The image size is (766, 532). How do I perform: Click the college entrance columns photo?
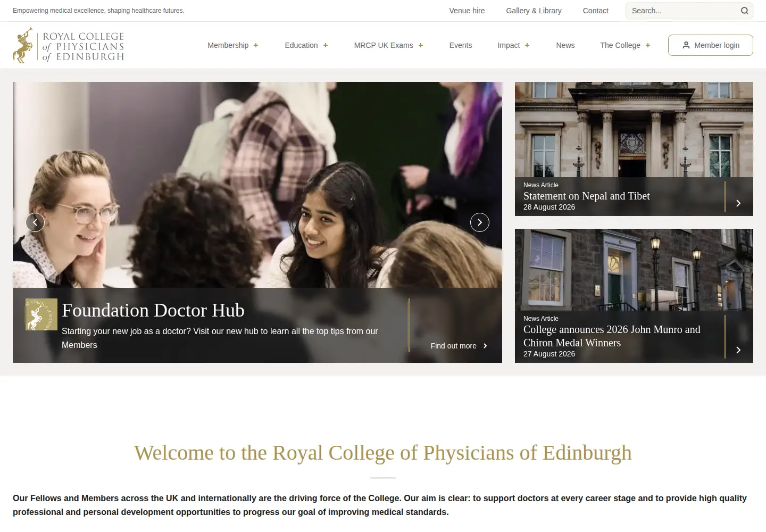[634, 129]
